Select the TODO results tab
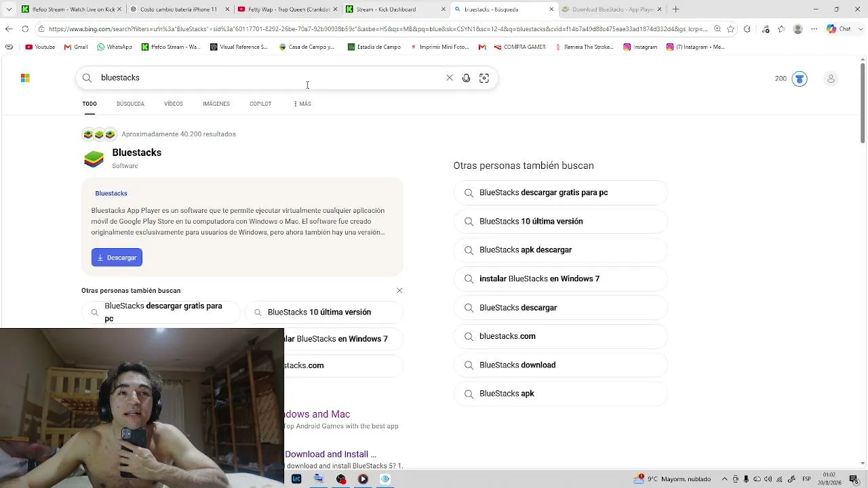The width and height of the screenshot is (868, 488). 90,104
